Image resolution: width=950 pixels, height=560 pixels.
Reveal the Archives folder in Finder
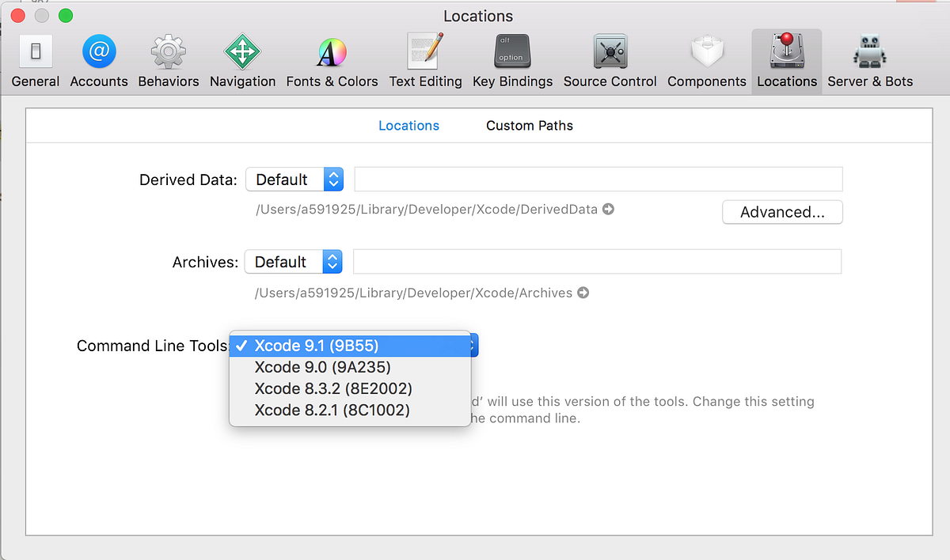coord(583,292)
